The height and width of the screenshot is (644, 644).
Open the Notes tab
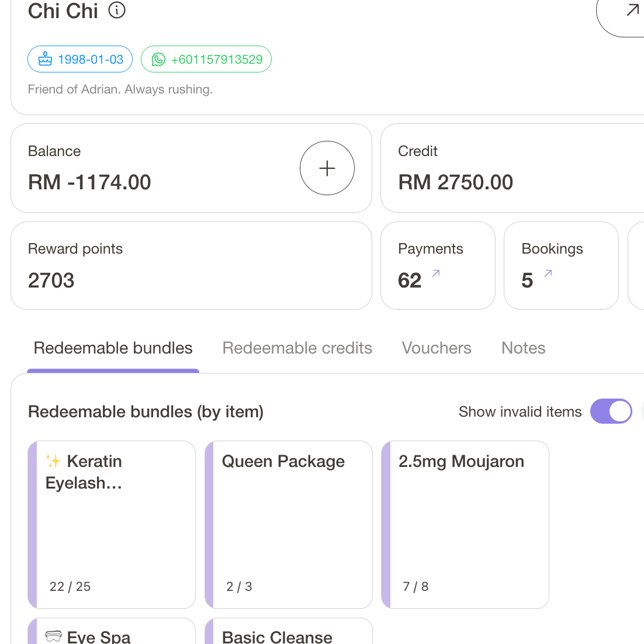523,348
